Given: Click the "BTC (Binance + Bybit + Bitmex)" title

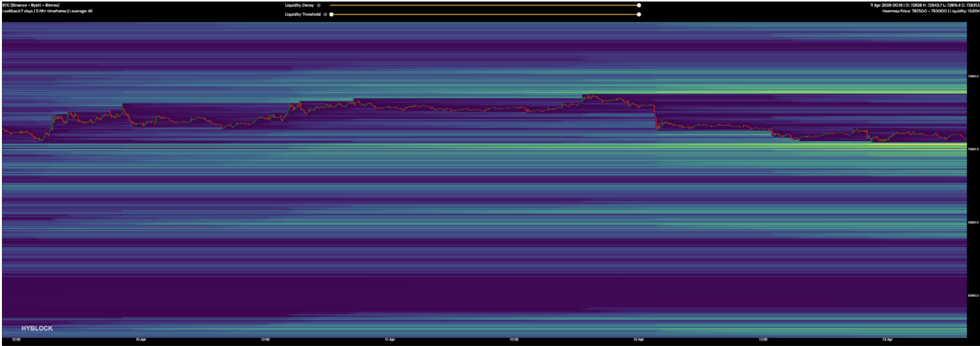Looking at the screenshot, I should (x=31, y=5).
